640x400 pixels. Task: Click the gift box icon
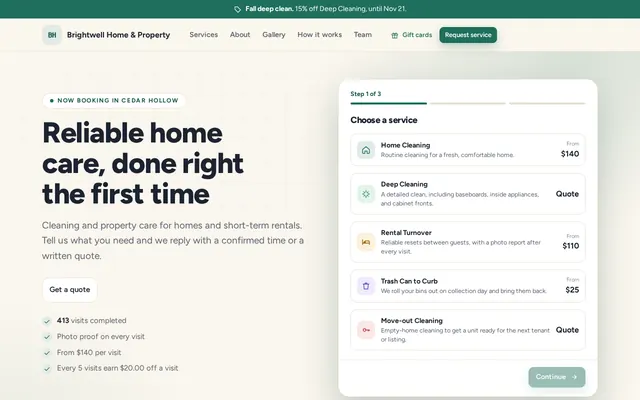tap(394, 36)
